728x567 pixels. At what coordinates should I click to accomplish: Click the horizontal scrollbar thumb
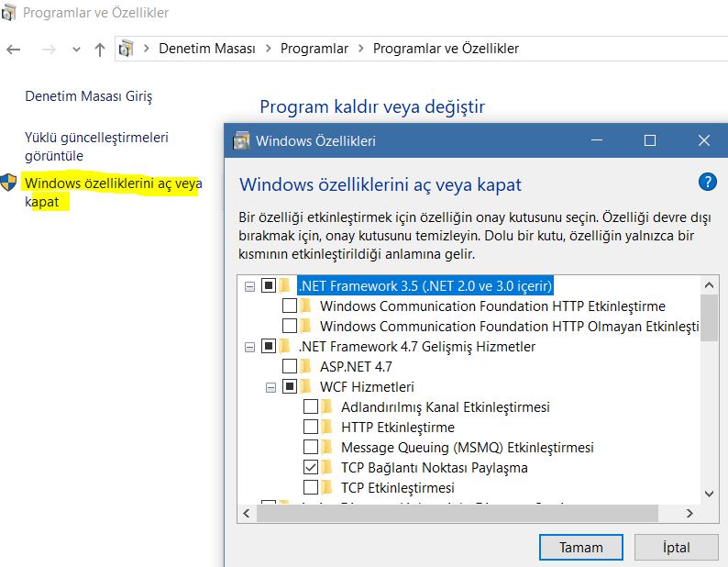pyautogui.click(x=458, y=513)
